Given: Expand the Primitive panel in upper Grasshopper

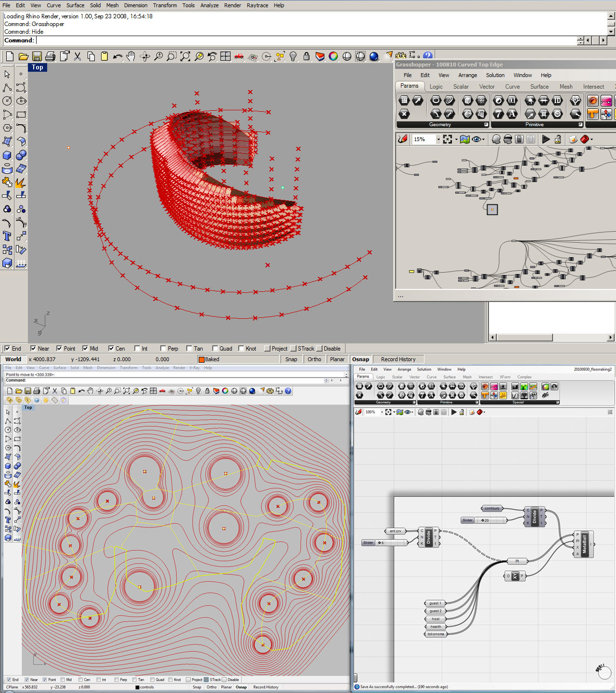Looking at the screenshot, I should pyautogui.click(x=580, y=125).
